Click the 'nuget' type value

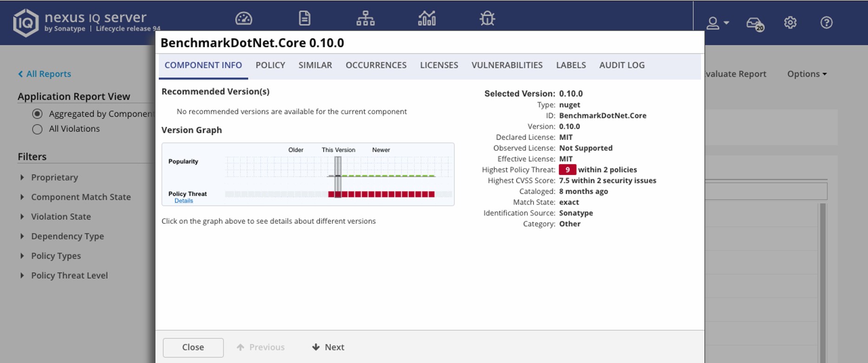pos(569,105)
